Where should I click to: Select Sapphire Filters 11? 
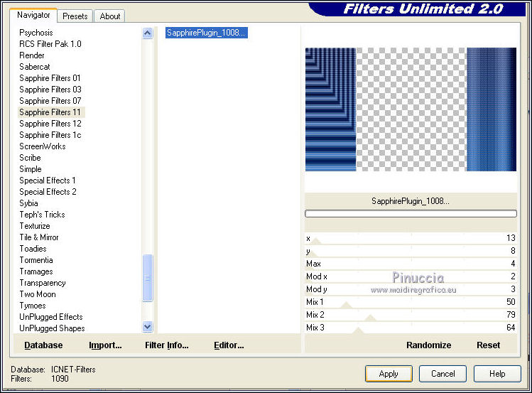coord(51,112)
